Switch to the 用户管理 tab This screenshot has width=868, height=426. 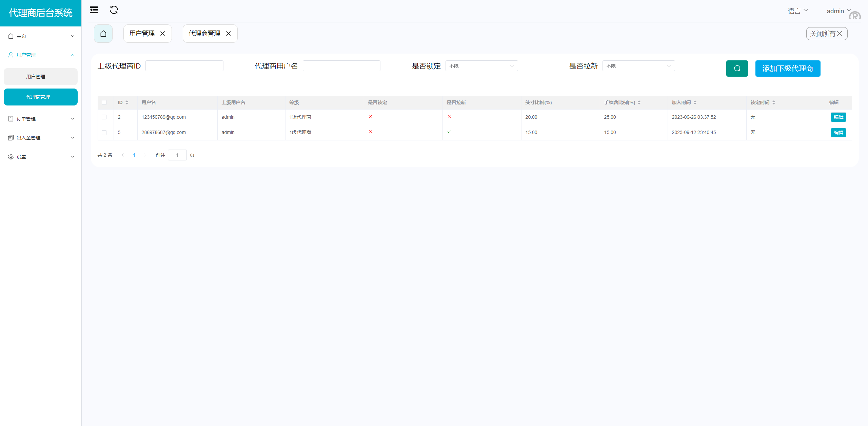click(141, 34)
